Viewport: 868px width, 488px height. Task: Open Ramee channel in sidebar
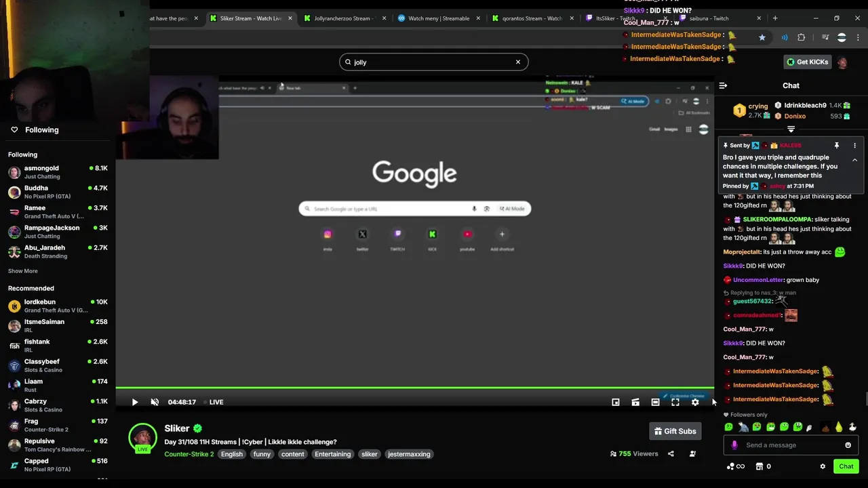[58, 212]
